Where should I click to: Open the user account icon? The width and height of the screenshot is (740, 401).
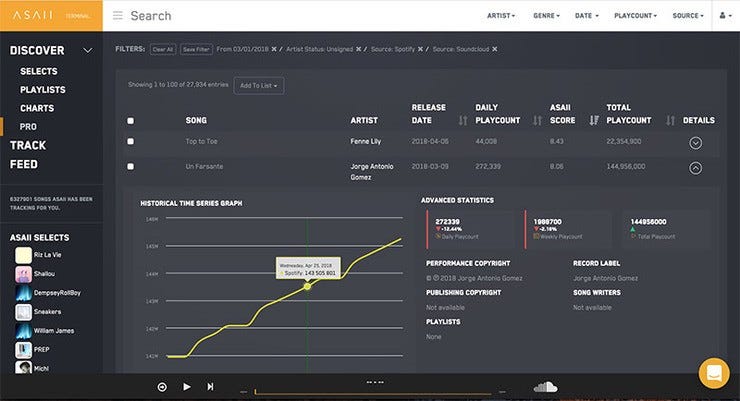(x=726, y=16)
